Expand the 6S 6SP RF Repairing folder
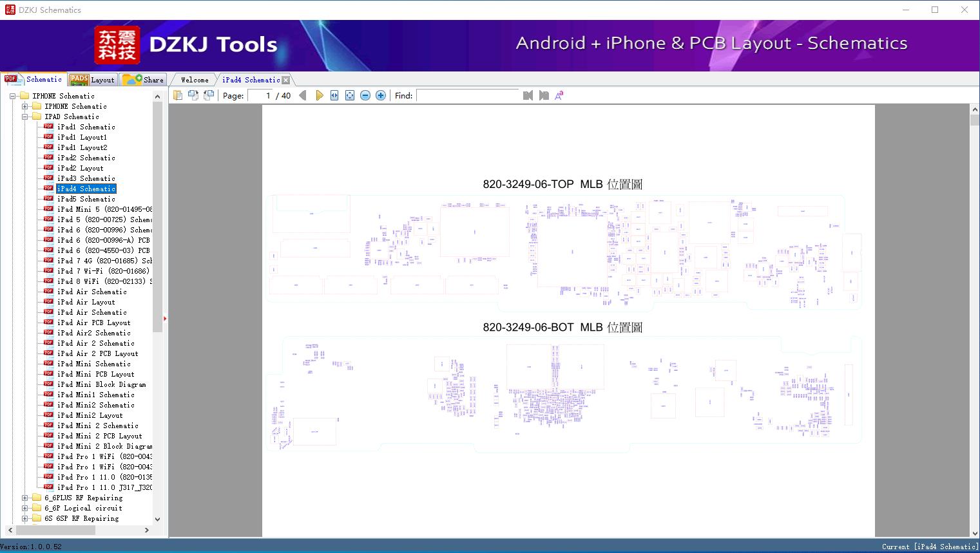 point(24,518)
